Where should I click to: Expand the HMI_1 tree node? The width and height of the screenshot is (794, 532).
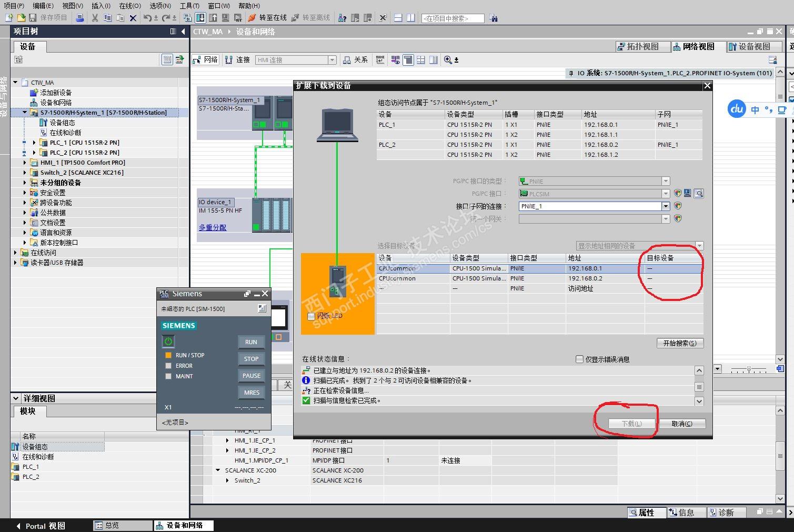pyautogui.click(x=25, y=163)
